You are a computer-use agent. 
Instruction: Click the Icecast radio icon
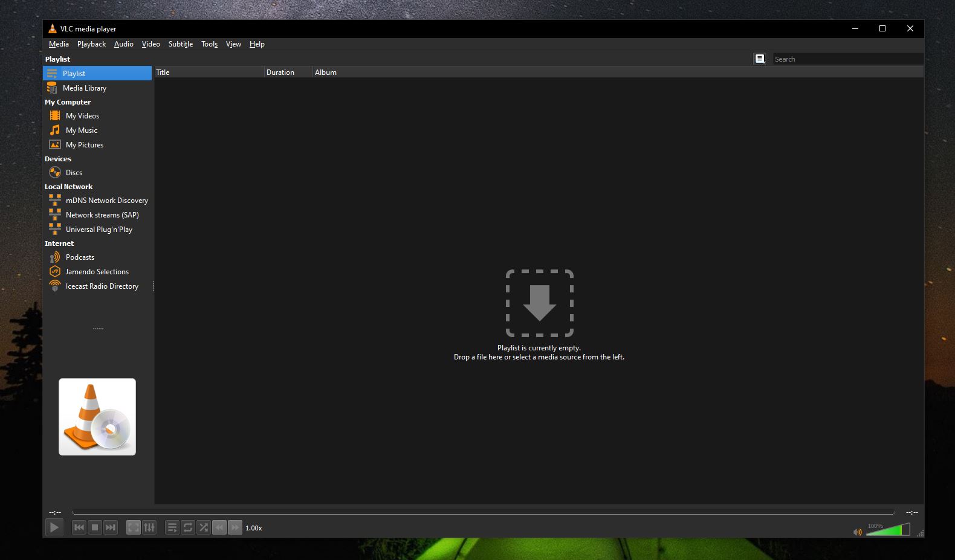55,286
